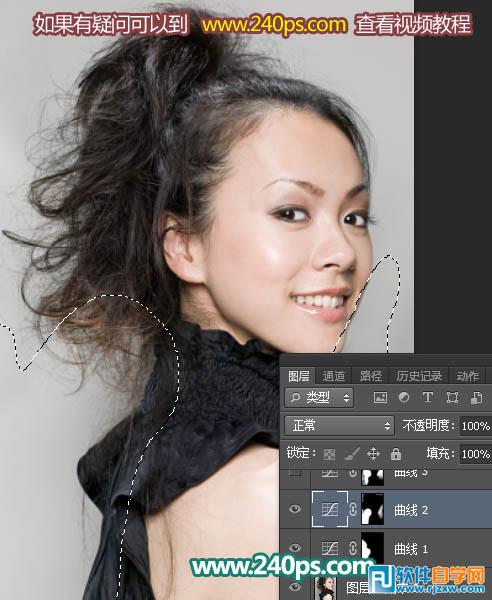Show the hidden 曲线 3 layer
Screen dimensions: 492x600
(x=295, y=472)
